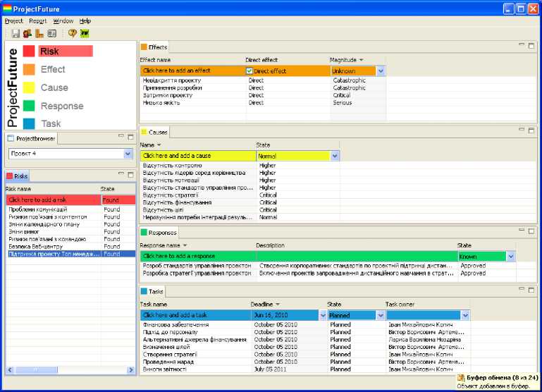Open the Deadline date dropdown for new task
The width and height of the screenshot is (542, 392).
[323, 315]
